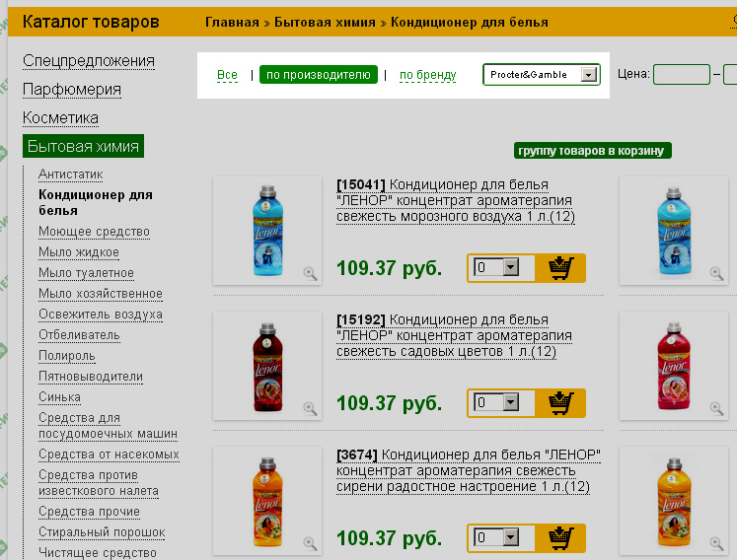Open the Стиральный порошок subcategory
Viewport: 737px width, 560px height.
pyautogui.click(x=102, y=532)
